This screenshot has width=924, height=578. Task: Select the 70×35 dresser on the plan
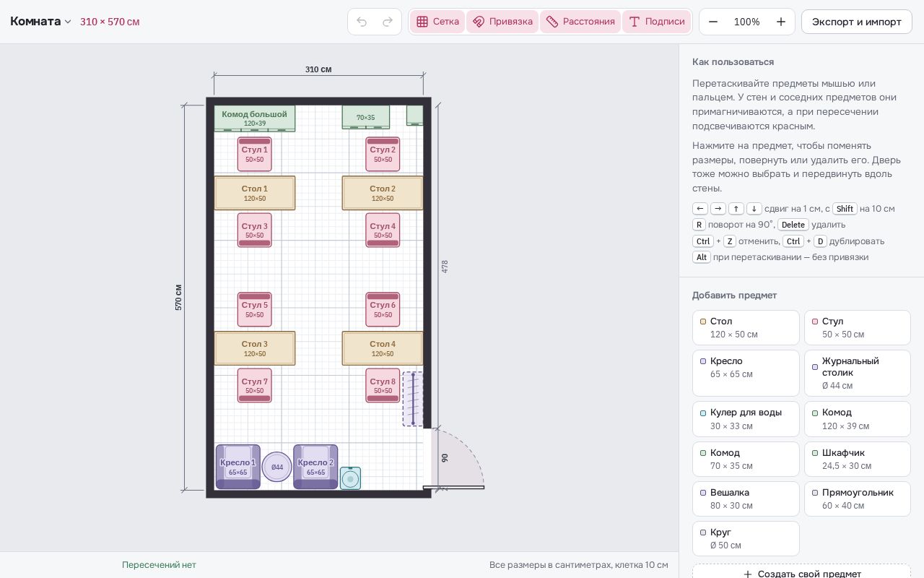pos(366,117)
